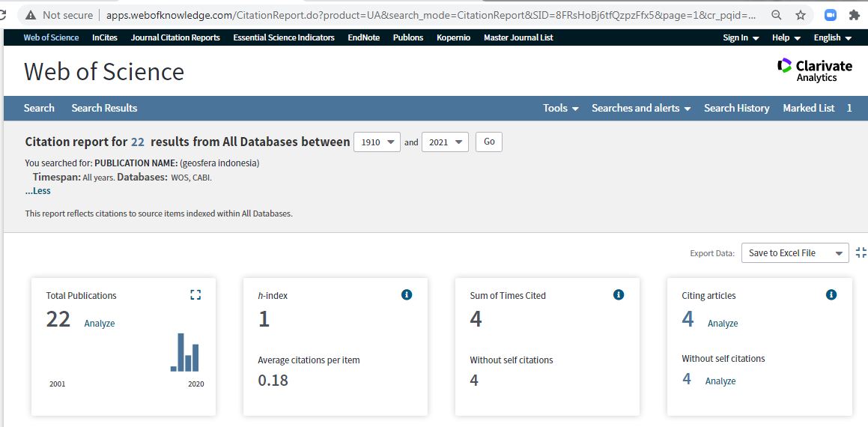
Task: Open the start year 1910 dropdown
Action: [x=377, y=142]
